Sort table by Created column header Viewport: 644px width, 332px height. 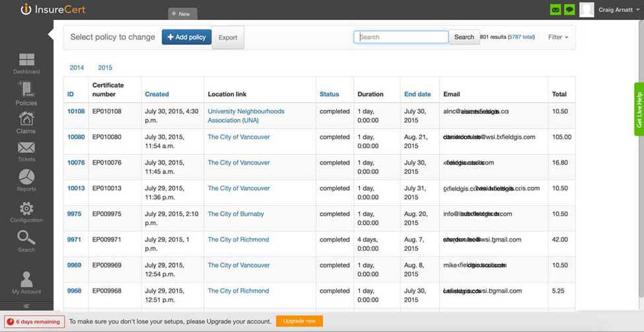[x=157, y=94]
